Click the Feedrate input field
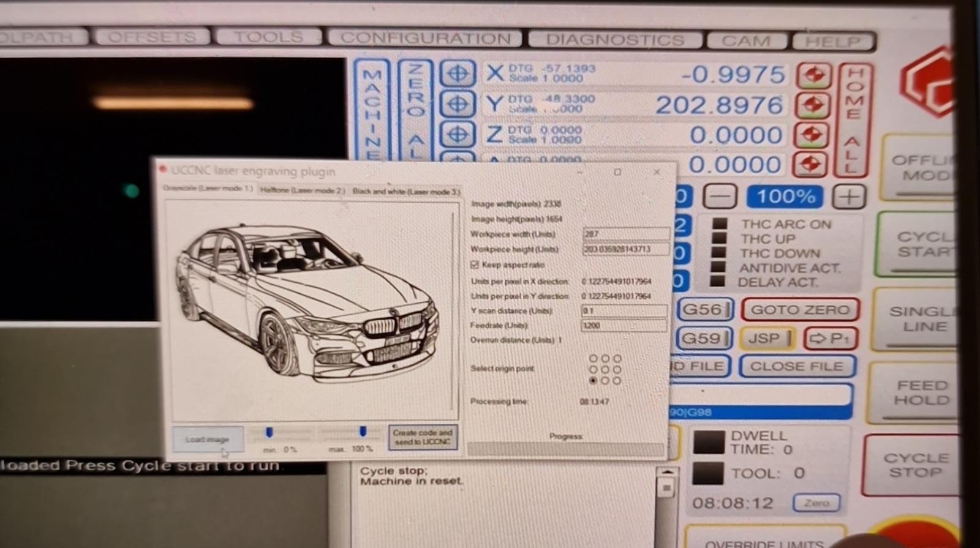 click(x=624, y=325)
